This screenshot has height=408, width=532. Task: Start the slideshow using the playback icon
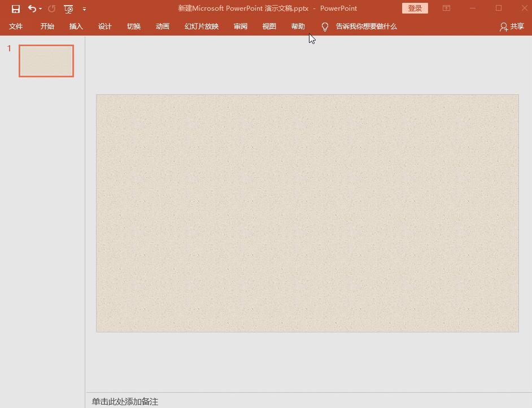pos(68,8)
